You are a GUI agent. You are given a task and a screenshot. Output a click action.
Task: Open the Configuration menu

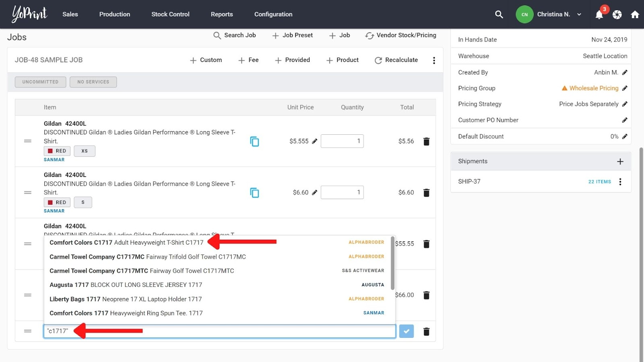(273, 14)
